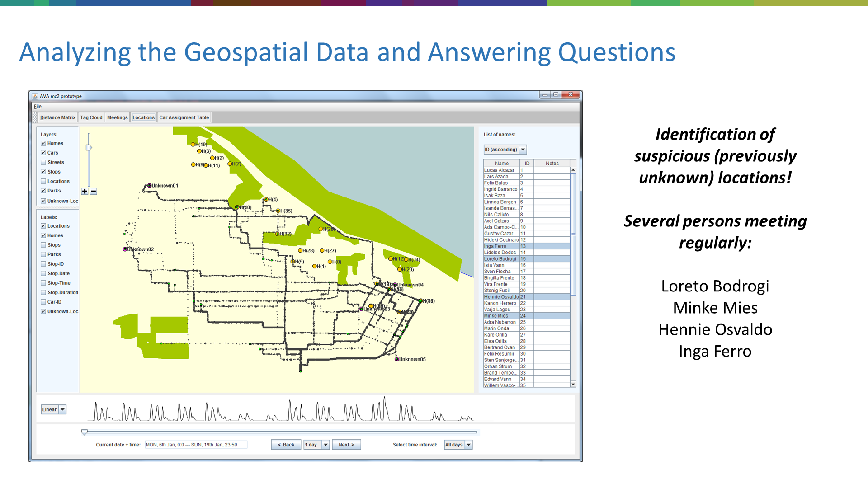Enable the Car-ID label checkbox

[43, 302]
